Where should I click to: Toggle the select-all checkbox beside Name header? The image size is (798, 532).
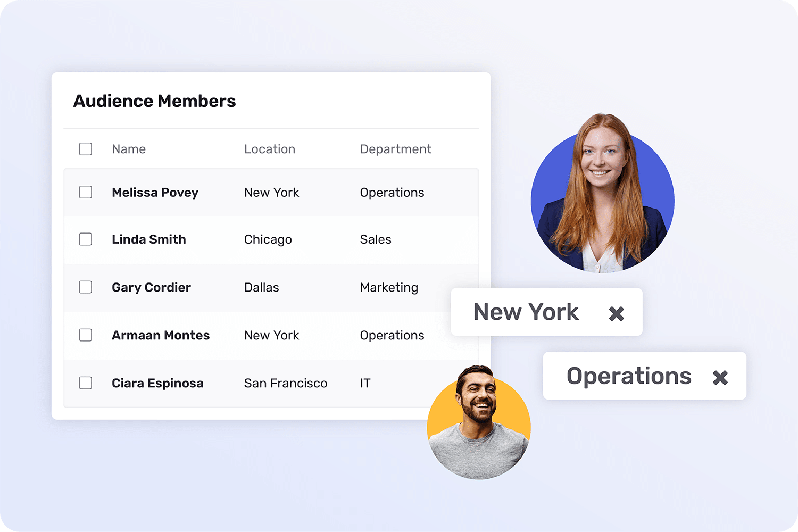click(x=86, y=149)
